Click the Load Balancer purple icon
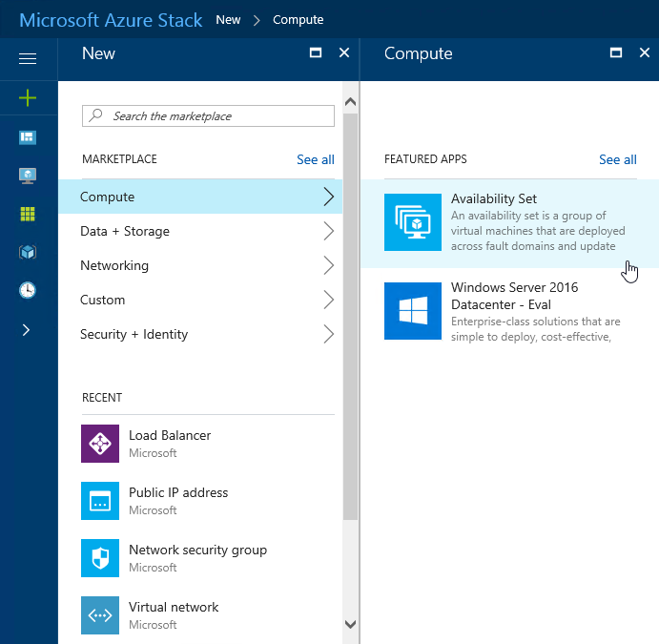The width and height of the screenshot is (659, 644). [100, 444]
